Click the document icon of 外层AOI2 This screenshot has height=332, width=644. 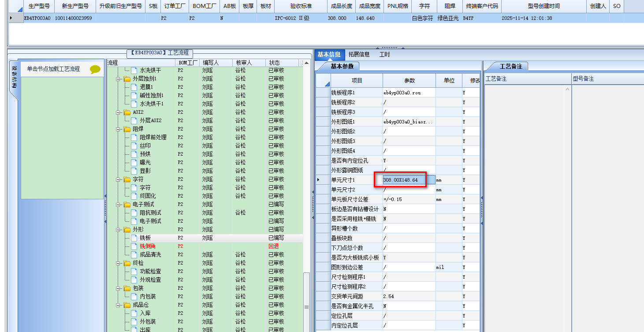pyautogui.click(x=134, y=121)
